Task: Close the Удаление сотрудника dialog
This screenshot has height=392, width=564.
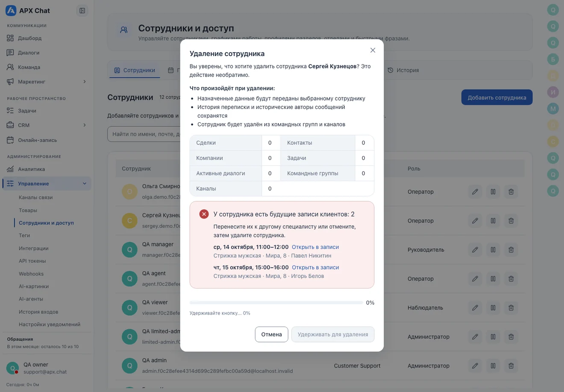Action: [x=373, y=50]
